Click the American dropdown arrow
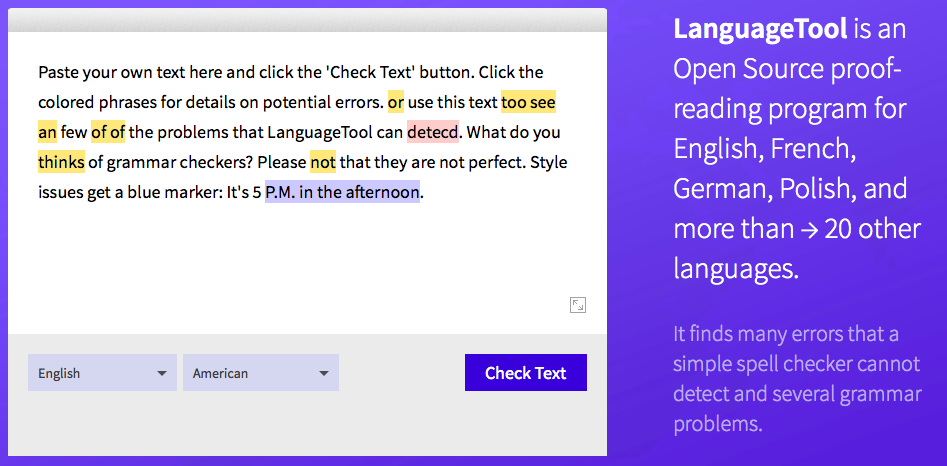Screen dimensions: 947x466 pyautogui.click(x=324, y=374)
